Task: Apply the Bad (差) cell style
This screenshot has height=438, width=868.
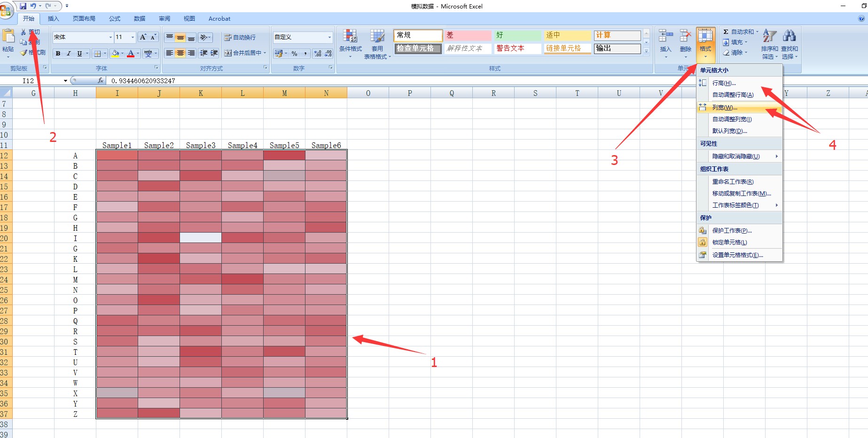Action: click(468, 35)
